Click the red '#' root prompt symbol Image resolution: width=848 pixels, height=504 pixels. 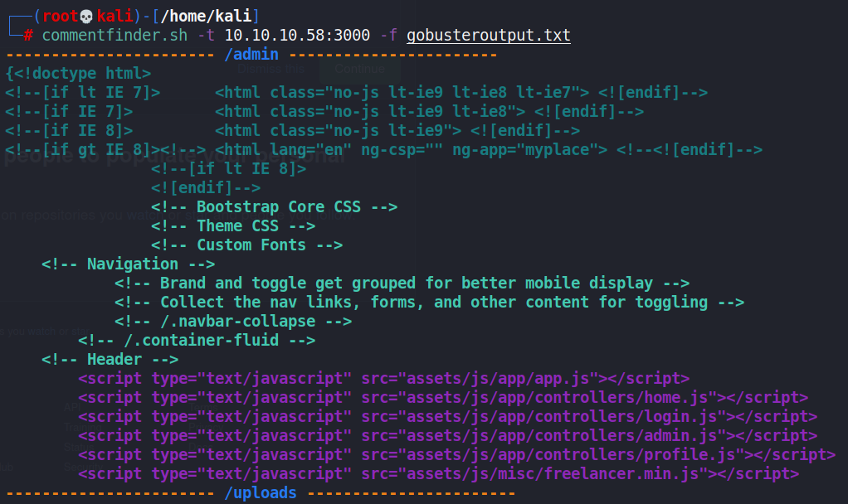(x=28, y=36)
